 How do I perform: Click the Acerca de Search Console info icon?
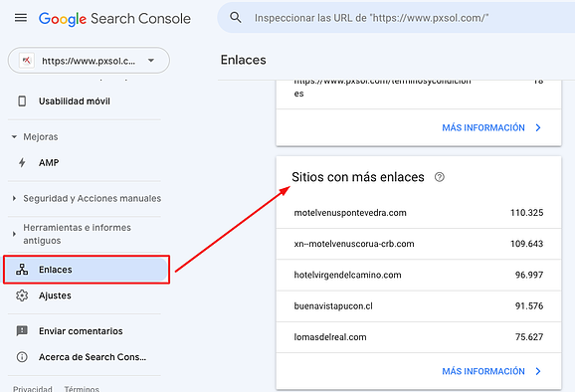pos(22,357)
